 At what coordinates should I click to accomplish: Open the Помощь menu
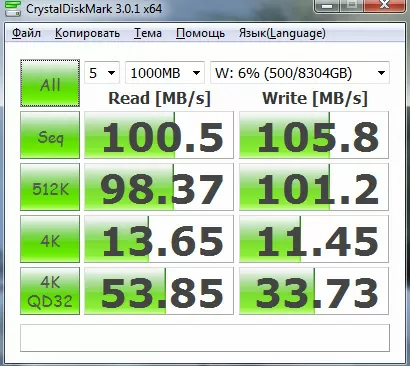coord(200,33)
